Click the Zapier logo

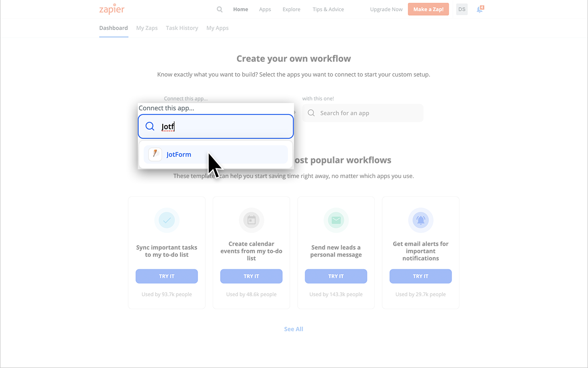pos(112,9)
